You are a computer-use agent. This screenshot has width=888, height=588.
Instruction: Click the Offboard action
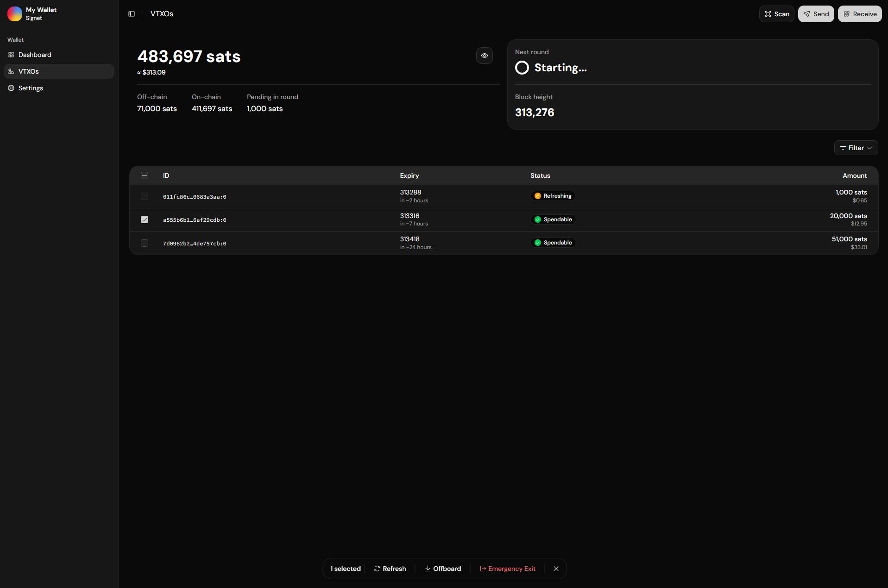443,569
